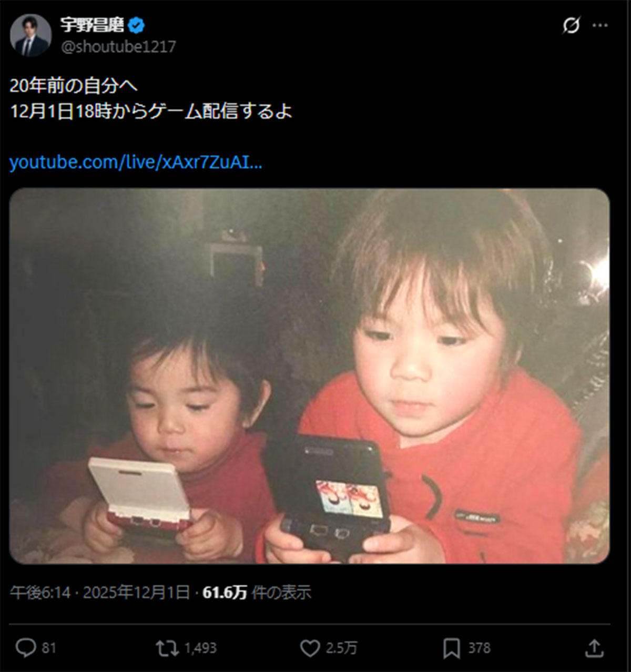The height and width of the screenshot is (672, 631).
Task: Click the 81 replies count
Action: point(49,648)
